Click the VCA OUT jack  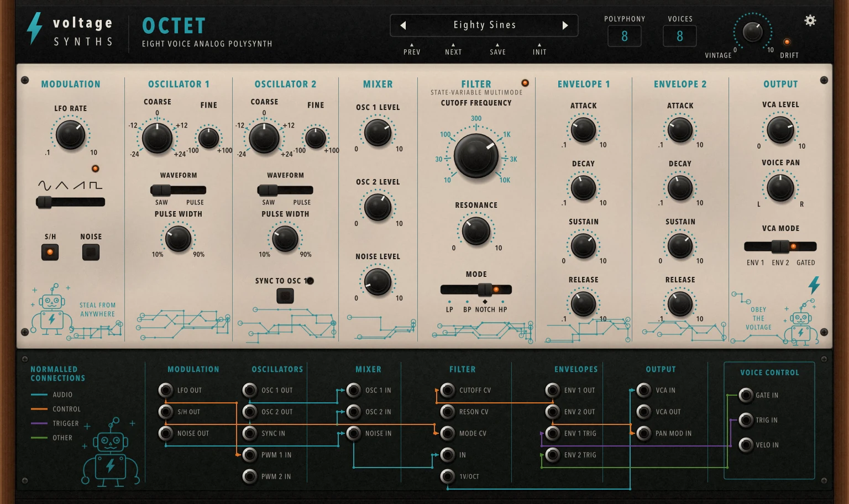643,412
